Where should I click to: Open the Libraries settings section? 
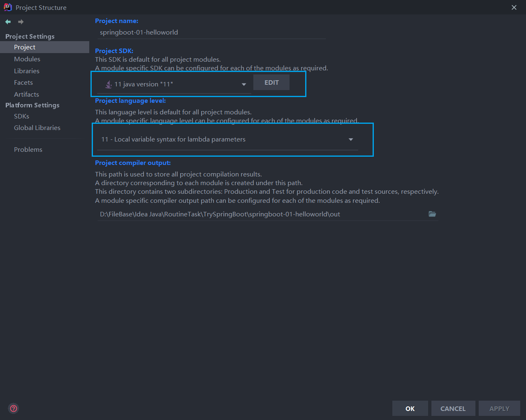(x=27, y=71)
